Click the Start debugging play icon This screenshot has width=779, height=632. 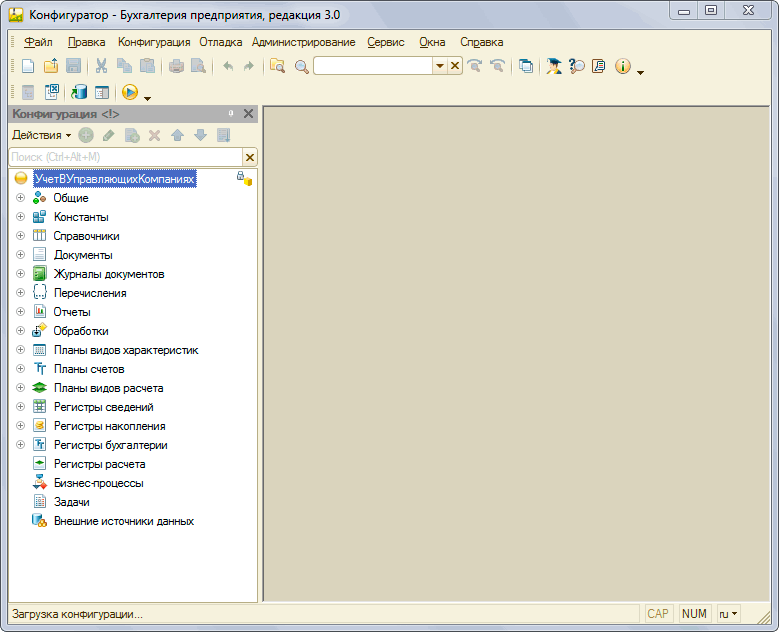click(x=130, y=92)
